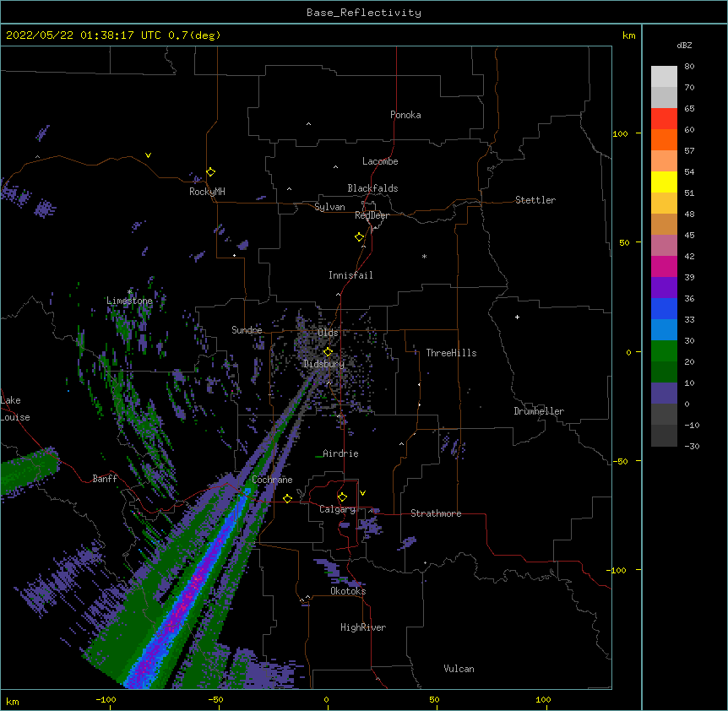The height and width of the screenshot is (711, 728).
Task: Select the 65 dBZ red swatch
Action: pyautogui.click(x=664, y=119)
